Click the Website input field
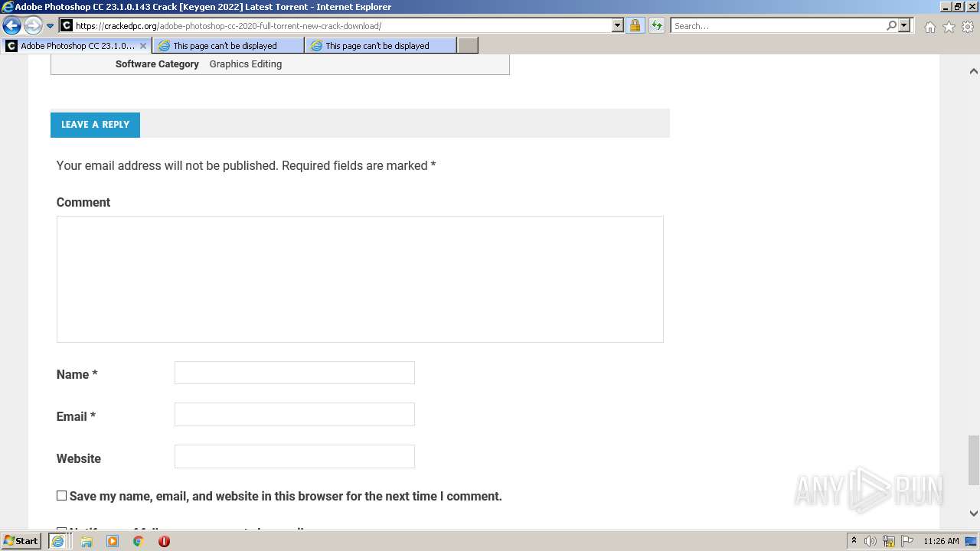This screenshot has width=980, height=551. 295,457
